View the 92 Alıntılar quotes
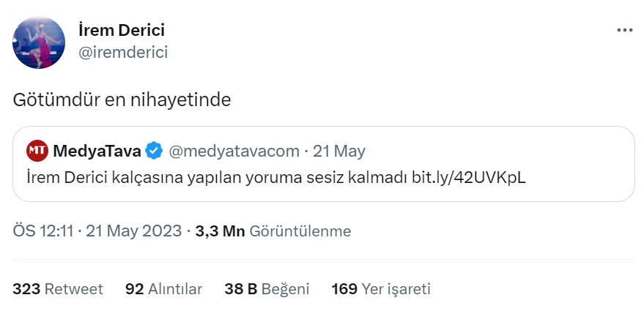The image size is (644, 314). 164,289
